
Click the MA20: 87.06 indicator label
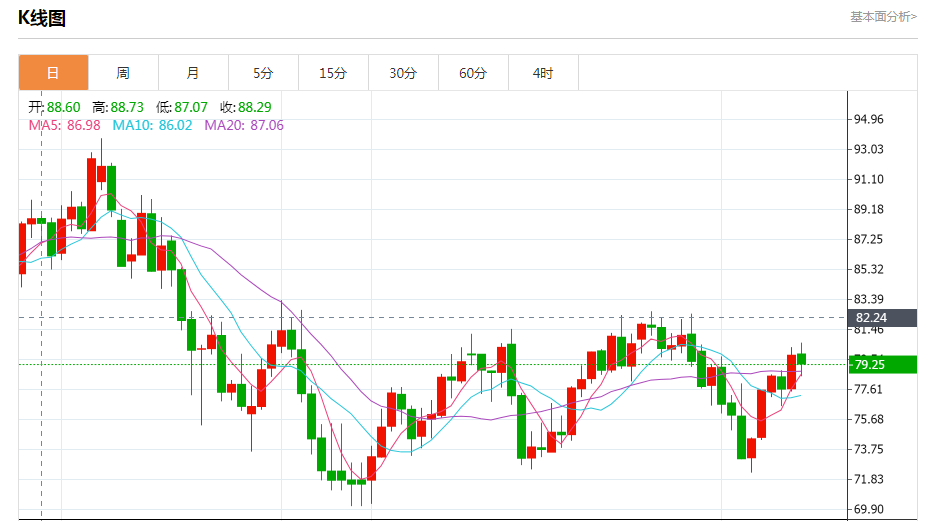click(x=244, y=125)
